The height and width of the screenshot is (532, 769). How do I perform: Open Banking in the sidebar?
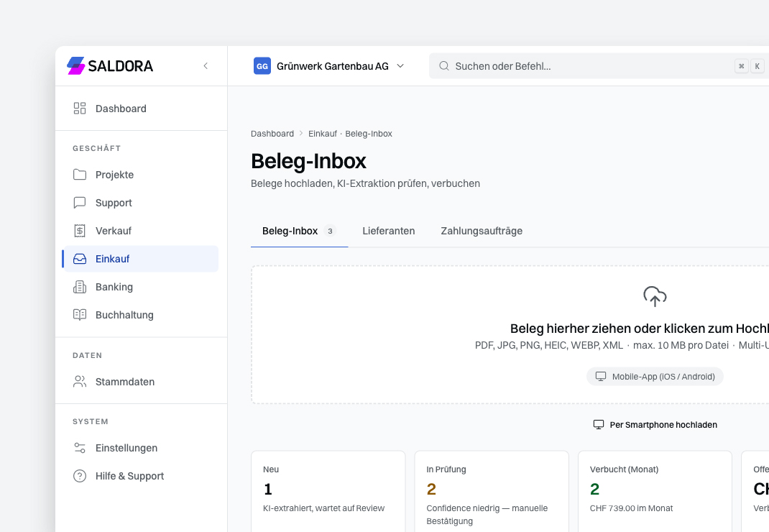point(142,287)
